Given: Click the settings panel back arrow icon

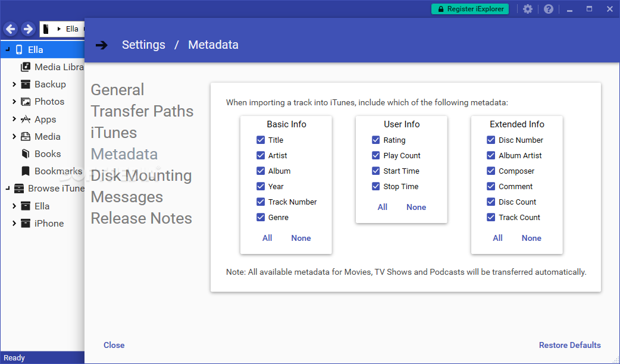Looking at the screenshot, I should click(102, 45).
